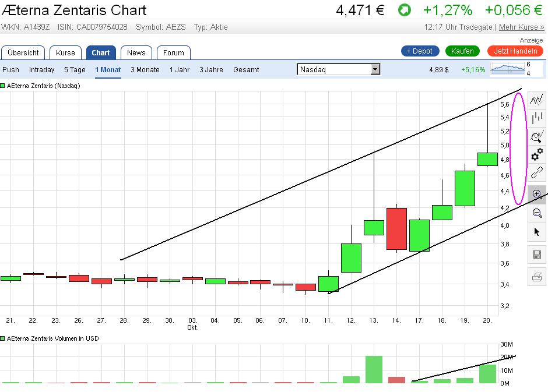This screenshot has width=548, height=392.
Task: Click the Æterna Zentaris Chart heading
Action: (x=74, y=10)
